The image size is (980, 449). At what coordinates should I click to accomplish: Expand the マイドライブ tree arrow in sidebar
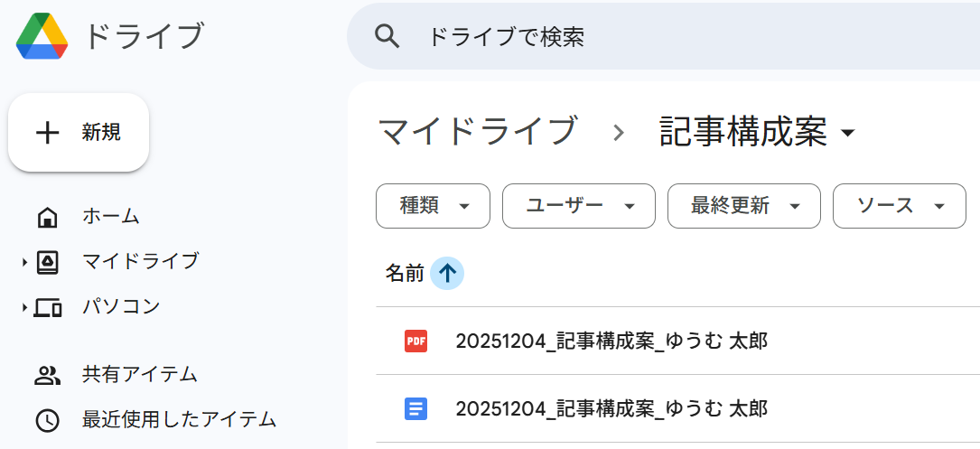point(24,262)
